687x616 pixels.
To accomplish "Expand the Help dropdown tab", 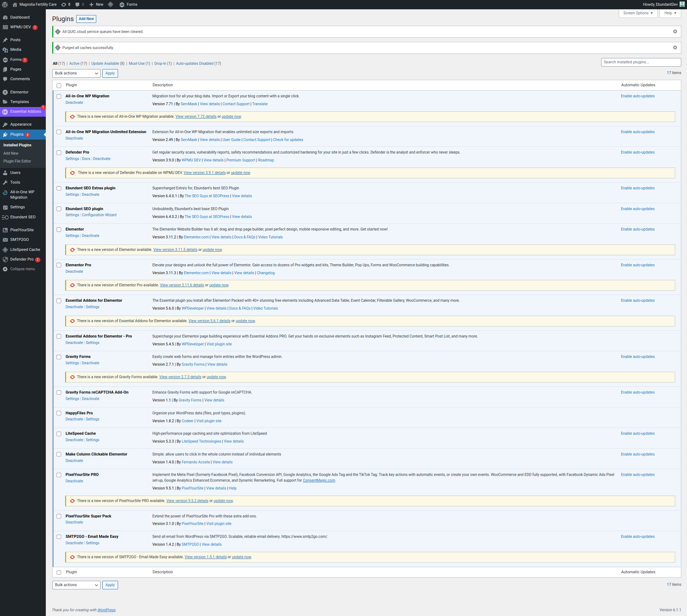I will coord(670,13).
